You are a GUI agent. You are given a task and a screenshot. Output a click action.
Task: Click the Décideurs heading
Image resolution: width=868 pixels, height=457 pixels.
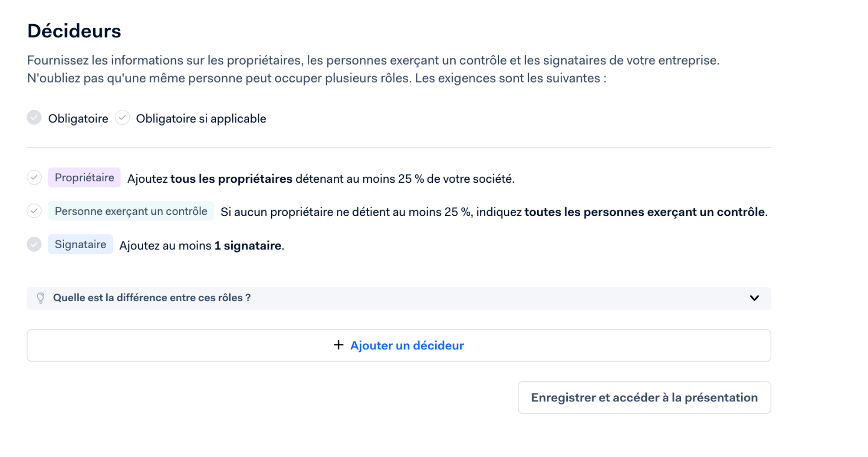pyautogui.click(x=74, y=31)
